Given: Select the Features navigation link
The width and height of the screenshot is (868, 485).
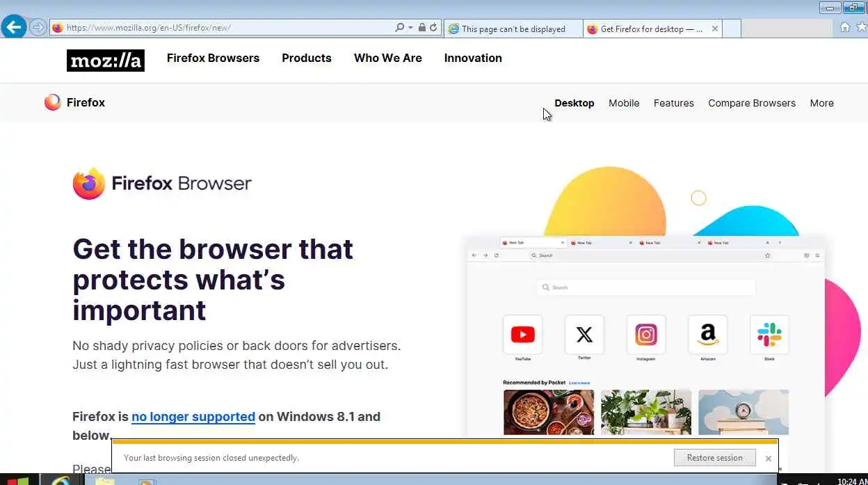Looking at the screenshot, I should pyautogui.click(x=674, y=103).
